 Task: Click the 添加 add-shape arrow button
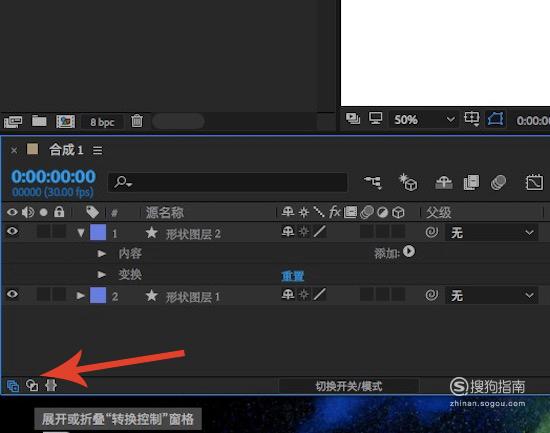[x=409, y=252]
